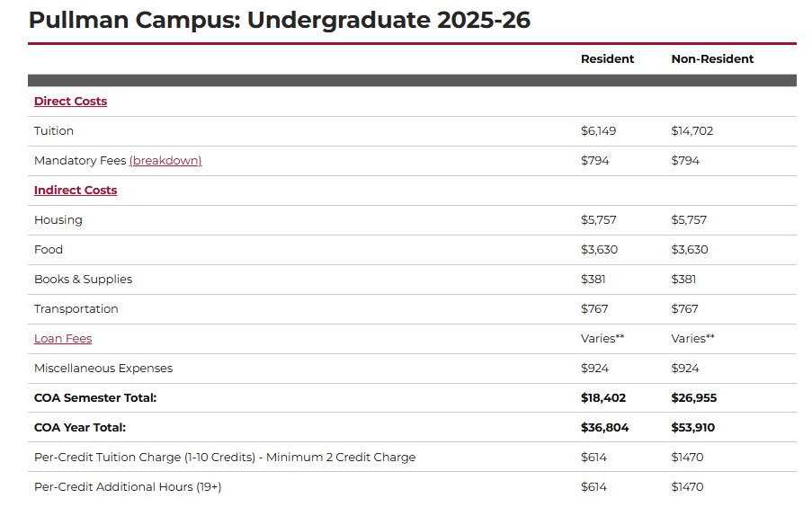The height and width of the screenshot is (507, 812).
Task: Select the Transportation row label
Action: coord(76,309)
